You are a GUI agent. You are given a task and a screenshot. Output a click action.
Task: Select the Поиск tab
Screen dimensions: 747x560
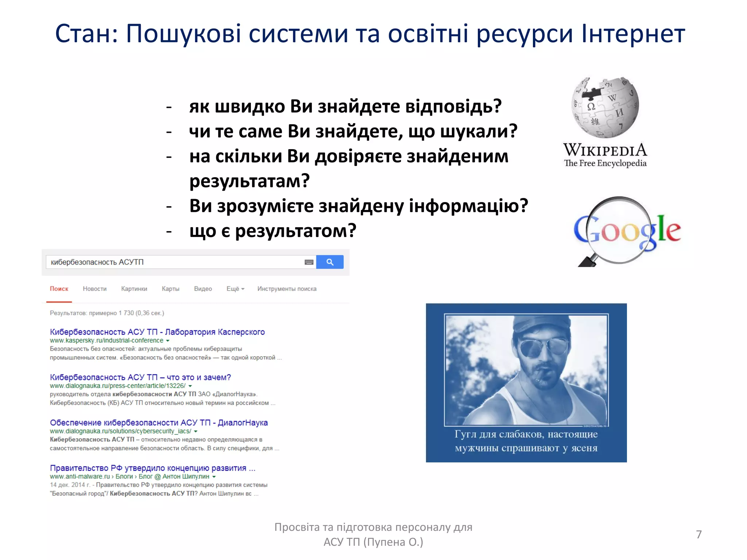tap(59, 289)
